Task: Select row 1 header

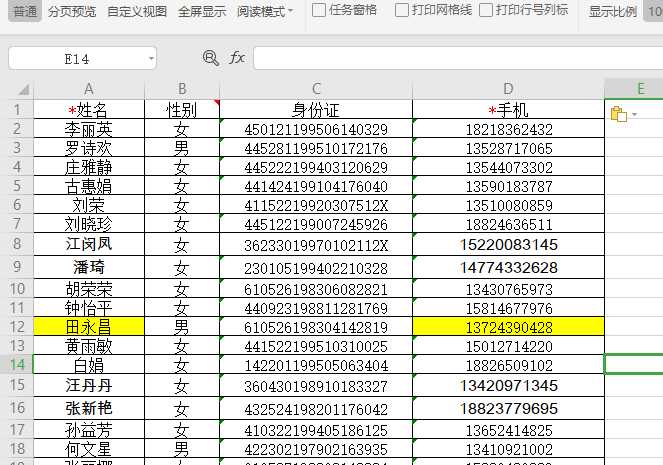Action: (x=17, y=109)
